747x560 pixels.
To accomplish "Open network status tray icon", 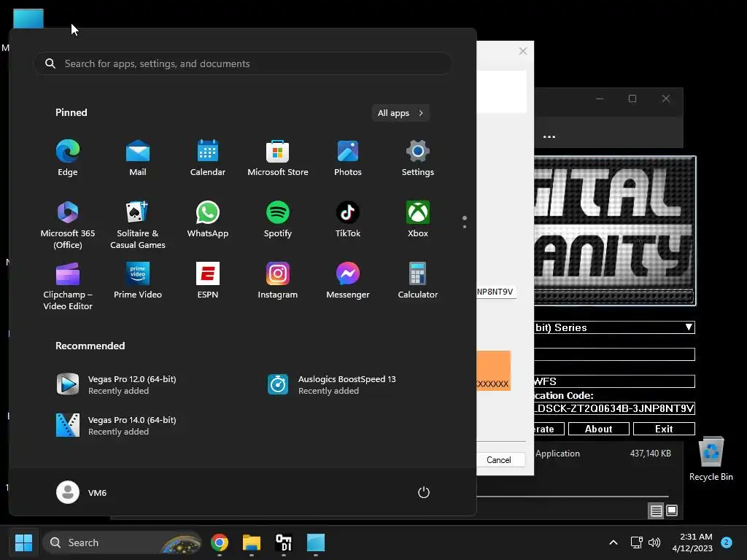I will (x=636, y=542).
